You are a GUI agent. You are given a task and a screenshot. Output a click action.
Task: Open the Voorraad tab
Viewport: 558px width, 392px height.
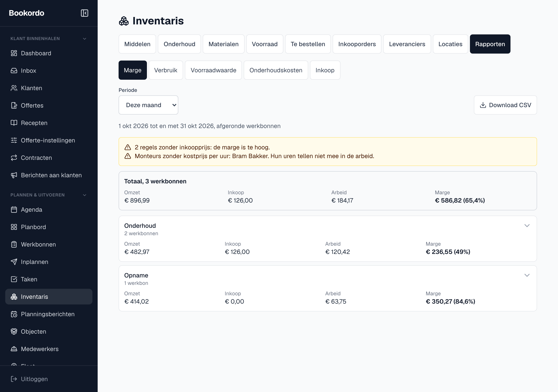click(x=265, y=44)
